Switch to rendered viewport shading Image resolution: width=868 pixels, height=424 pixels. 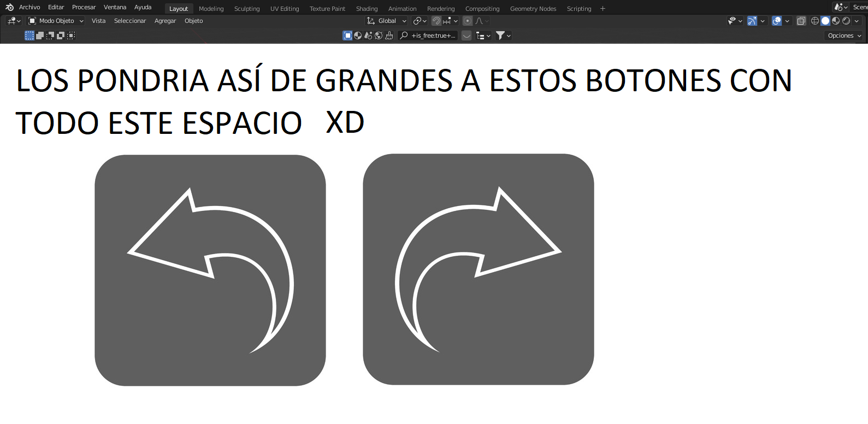(x=846, y=21)
